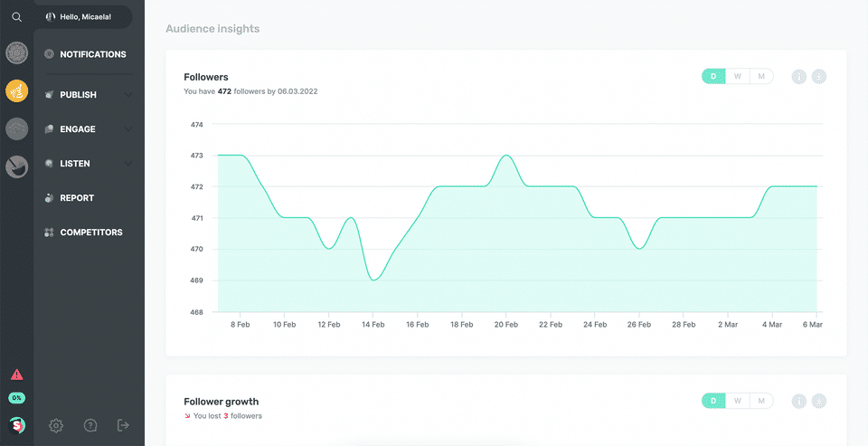Click the search magnifier icon

(16, 16)
